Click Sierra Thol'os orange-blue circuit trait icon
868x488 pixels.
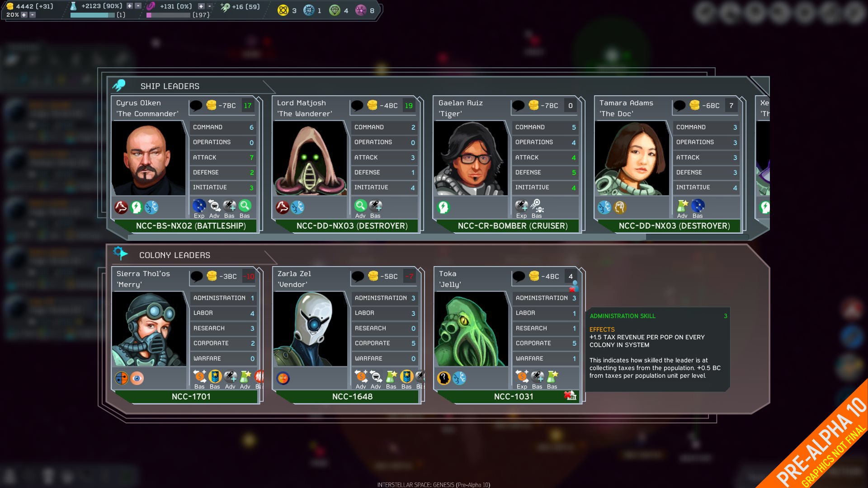[122, 378]
